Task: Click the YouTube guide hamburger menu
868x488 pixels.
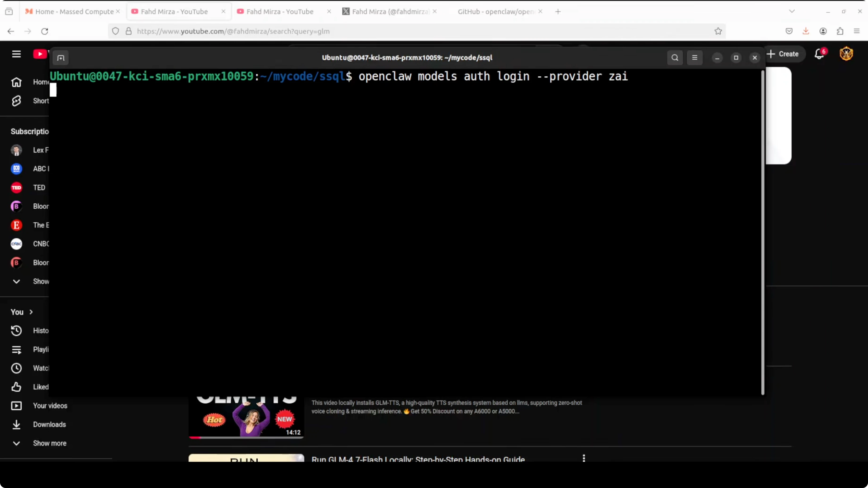Action: (x=16, y=54)
